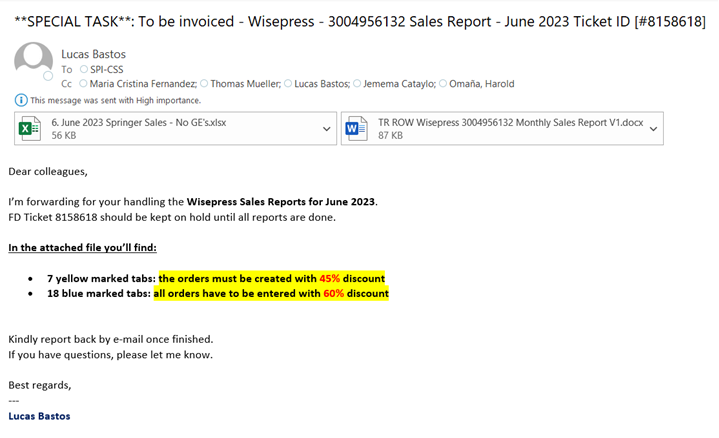The width and height of the screenshot is (719, 438).
Task: Click underlined heading 'In the attached file you'll find:'
Action: tap(83, 248)
